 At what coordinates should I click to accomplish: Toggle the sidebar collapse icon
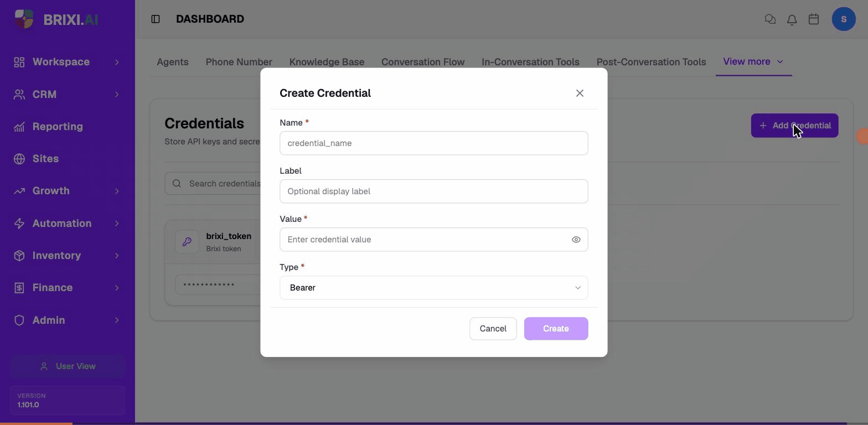pos(156,19)
